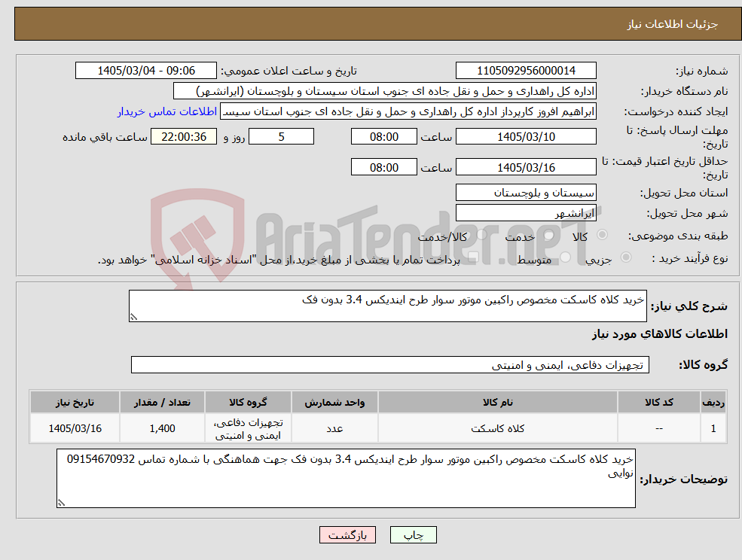The width and height of the screenshot is (742, 560).
Task: Click the treasury payment note text
Action: pos(279,260)
